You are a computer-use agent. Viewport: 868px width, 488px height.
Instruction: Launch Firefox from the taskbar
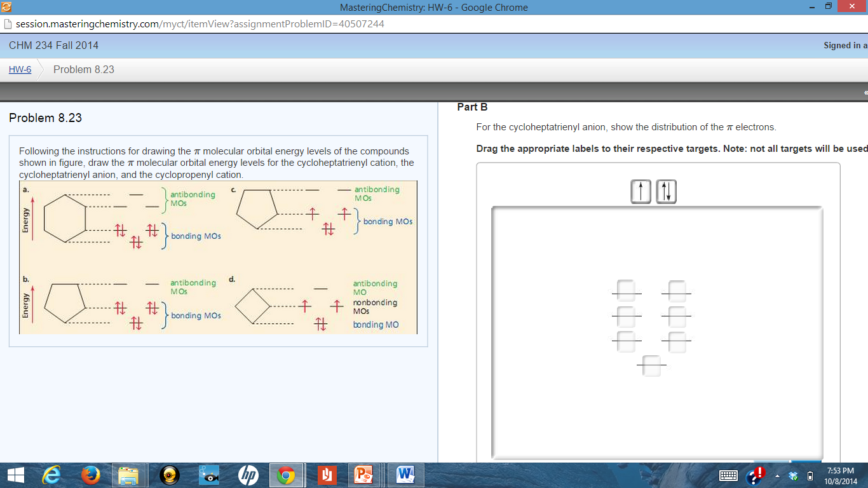[x=92, y=475]
